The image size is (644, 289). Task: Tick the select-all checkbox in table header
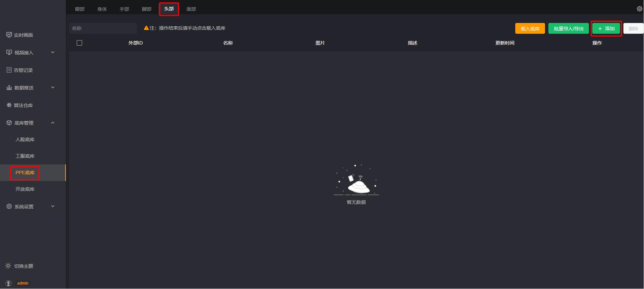[x=79, y=43]
